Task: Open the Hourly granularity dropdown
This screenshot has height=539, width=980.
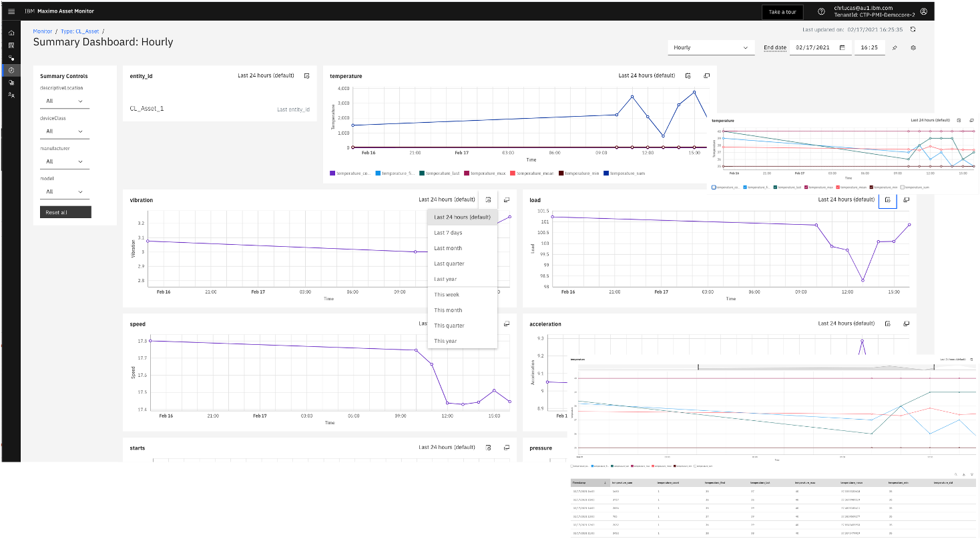Action: pyautogui.click(x=710, y=47)
